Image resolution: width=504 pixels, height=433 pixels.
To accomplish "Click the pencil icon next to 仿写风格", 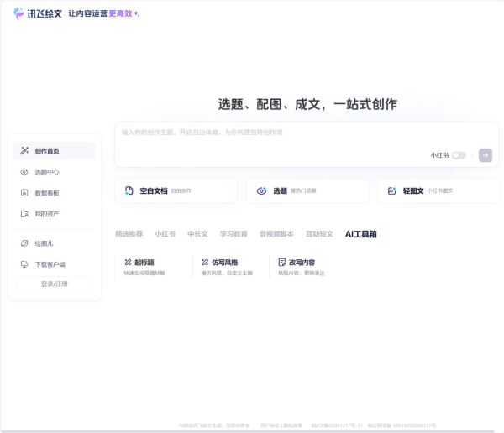I will pos(205,263).
